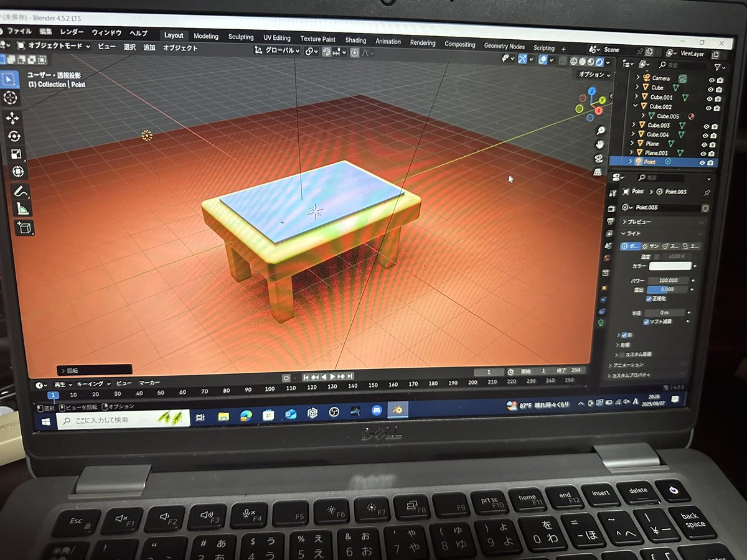
Task: Select the Select Box tool in toolbar
Action: [x=11, y=80]
